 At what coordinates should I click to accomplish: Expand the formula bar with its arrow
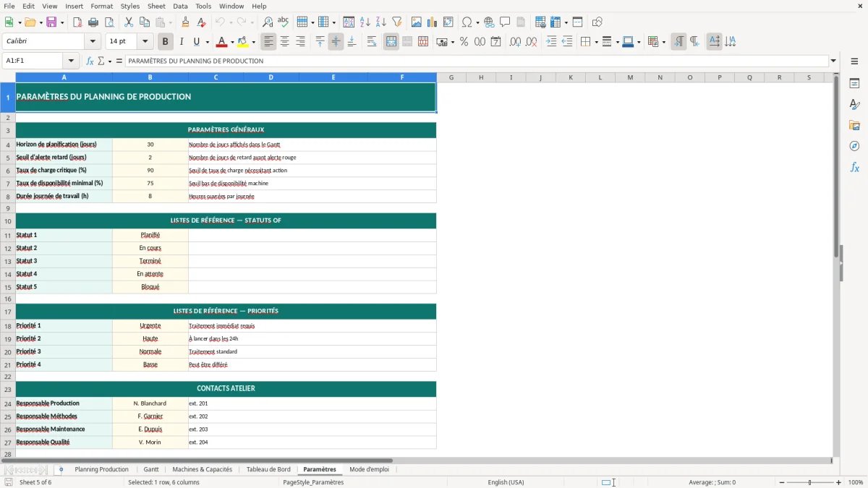pyautogui.click(x=834, y=61)
